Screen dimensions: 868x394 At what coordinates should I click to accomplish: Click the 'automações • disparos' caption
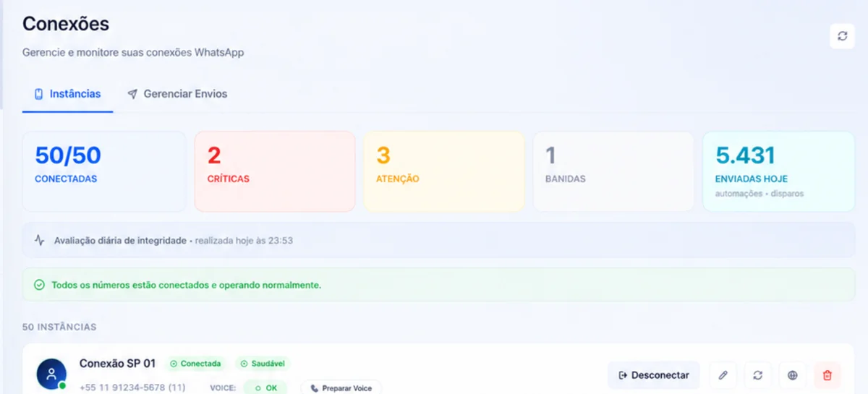(x=759, y=194)
